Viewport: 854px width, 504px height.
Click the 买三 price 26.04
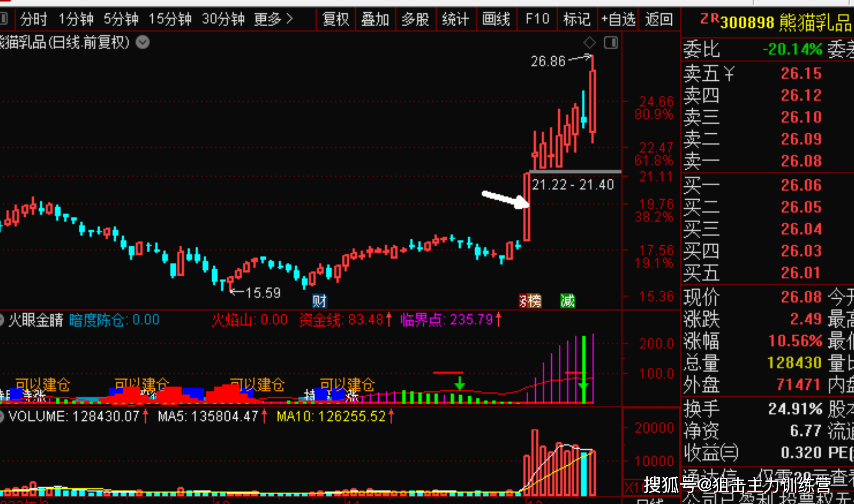tap(801, 229)
